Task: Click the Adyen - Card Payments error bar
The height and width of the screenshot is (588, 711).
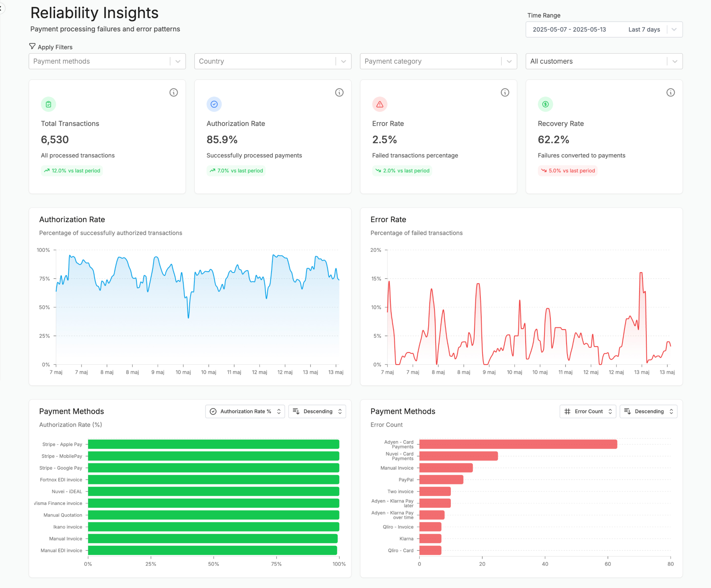Action: (518, 444)
